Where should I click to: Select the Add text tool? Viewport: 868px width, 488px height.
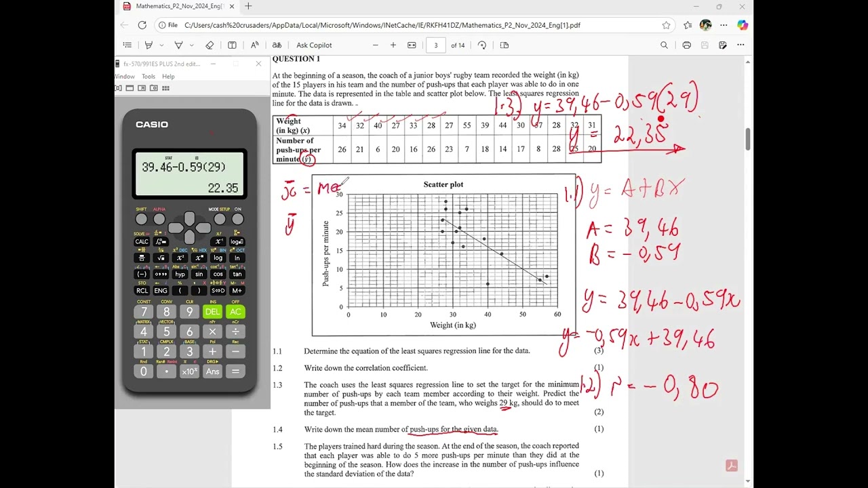click(232, 45)
